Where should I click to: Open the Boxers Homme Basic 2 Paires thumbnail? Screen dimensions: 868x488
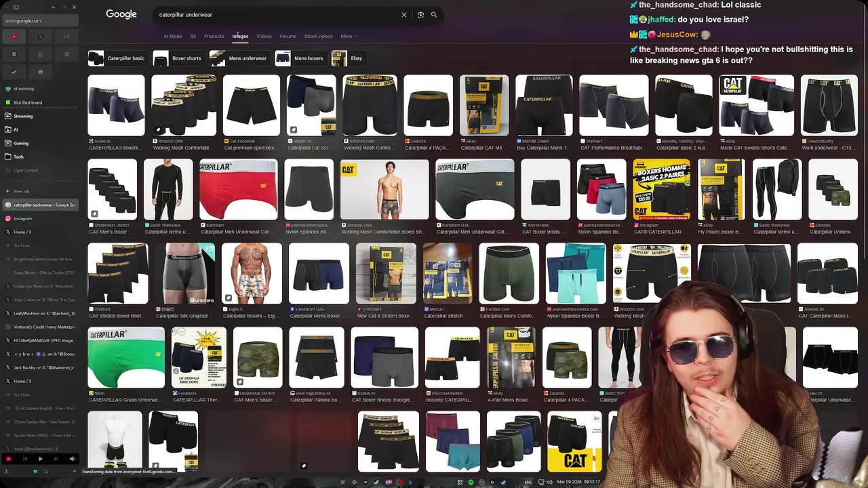pyautogui.click(x=661, y=190)
